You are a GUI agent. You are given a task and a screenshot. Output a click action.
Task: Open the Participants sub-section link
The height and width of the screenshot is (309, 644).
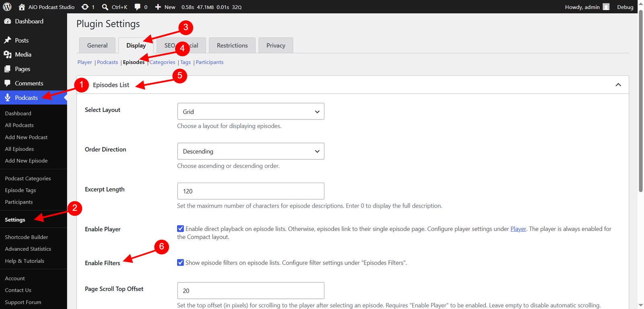[210, 62]
